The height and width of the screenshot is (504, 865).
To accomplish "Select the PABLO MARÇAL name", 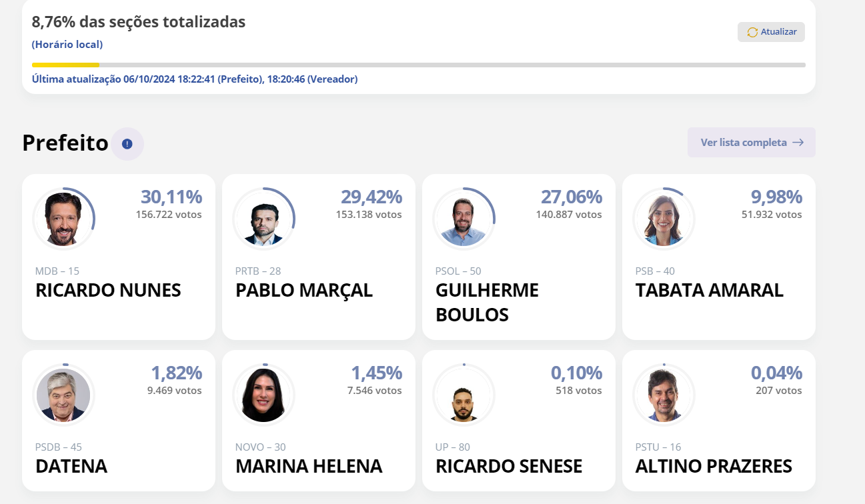I will 304,291.
